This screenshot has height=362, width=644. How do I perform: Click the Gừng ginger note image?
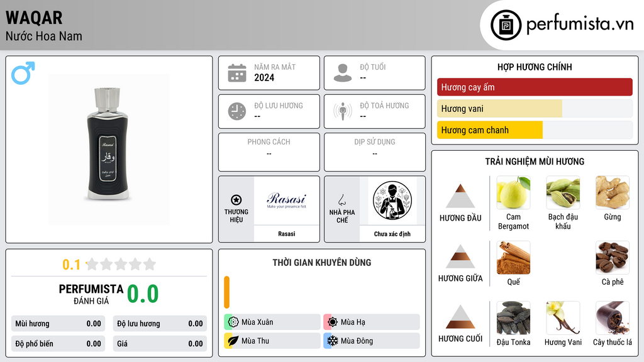613,192
